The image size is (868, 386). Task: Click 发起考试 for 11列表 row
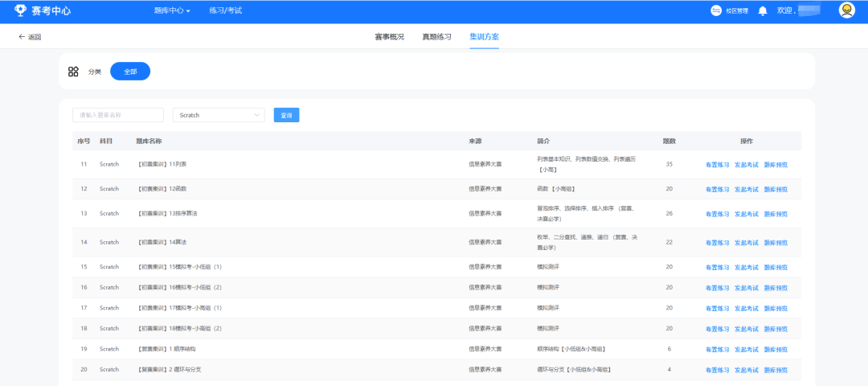(x=746, y=165)
